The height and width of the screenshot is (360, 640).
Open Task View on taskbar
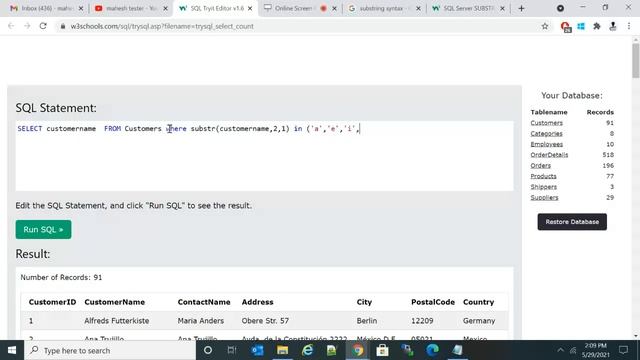(232, 350)
